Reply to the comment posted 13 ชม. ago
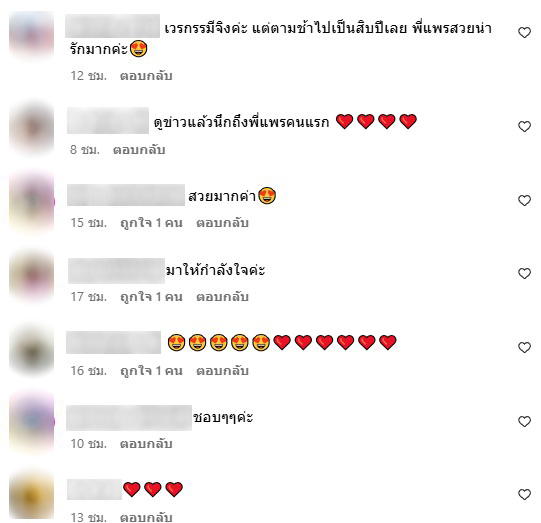This screenshot has width=541, height=523. (x=146, y=517)
